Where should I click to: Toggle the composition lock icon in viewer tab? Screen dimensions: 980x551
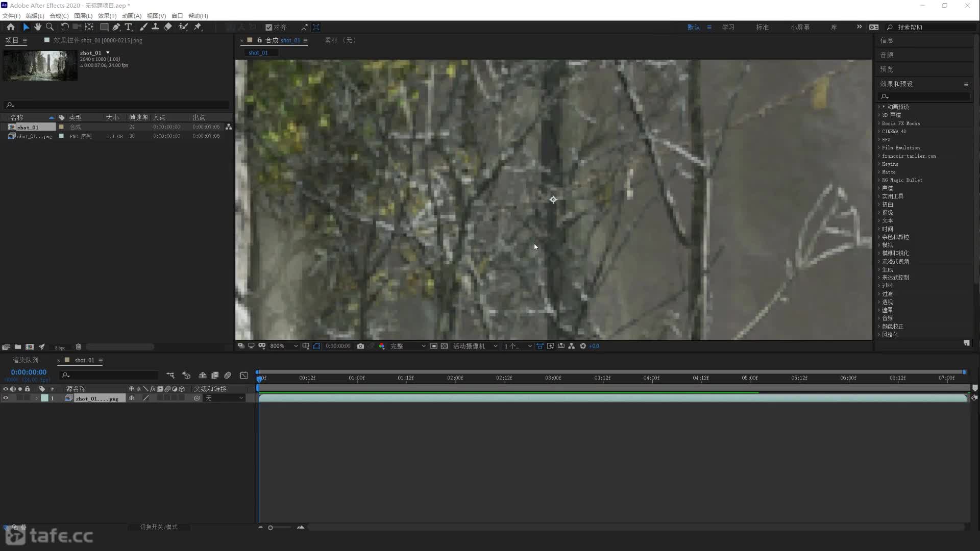tap(259, 40)
